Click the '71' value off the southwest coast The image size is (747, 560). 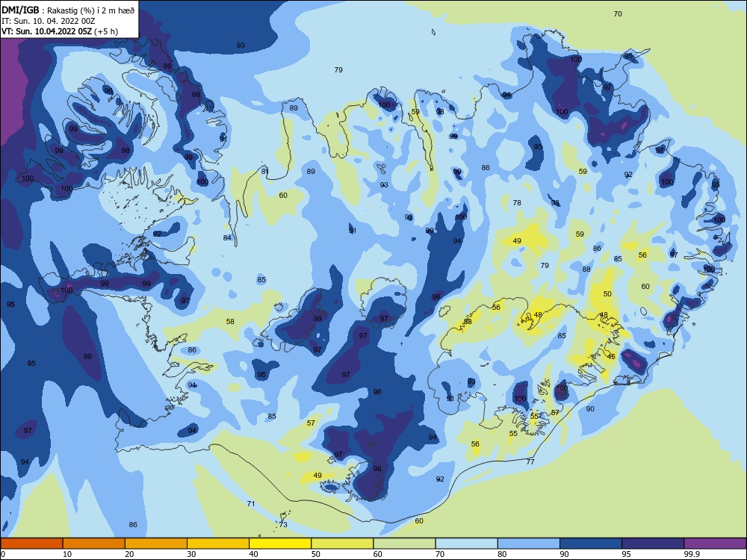(251, 503)
